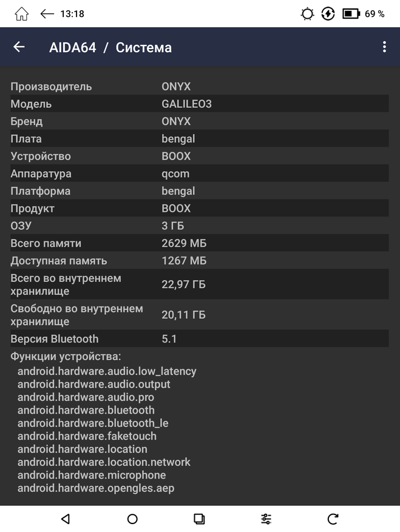400x532 pixels.
Task: Tap the AIDA64 back arrow
Action: [19, 47]
